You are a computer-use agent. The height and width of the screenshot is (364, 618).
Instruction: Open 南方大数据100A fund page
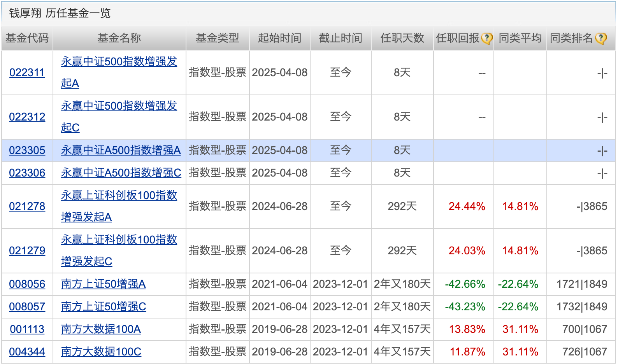pos(101,329)
